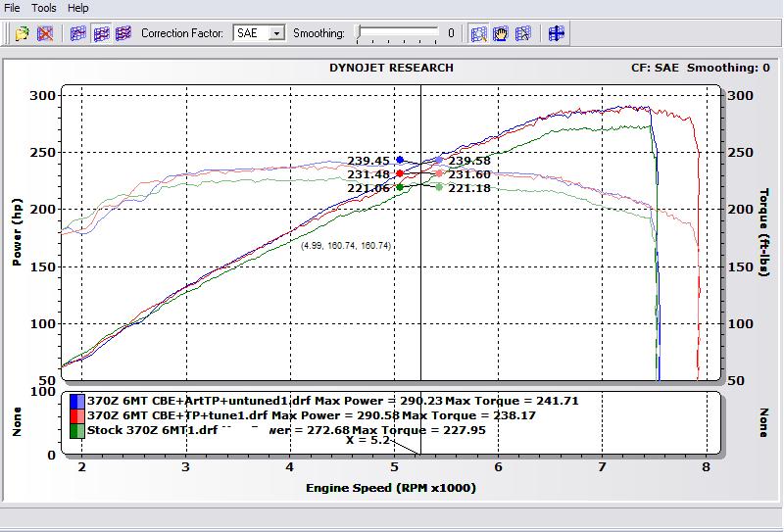Select the third graph view icon
Screen dimensions: 784x532
(x=123, y=33)
